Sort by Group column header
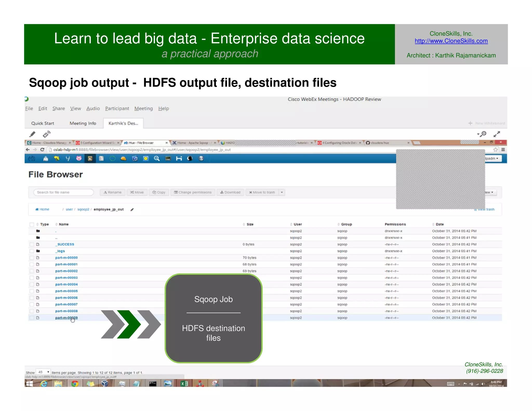The image size is (532, 411). tap(346, 224)
